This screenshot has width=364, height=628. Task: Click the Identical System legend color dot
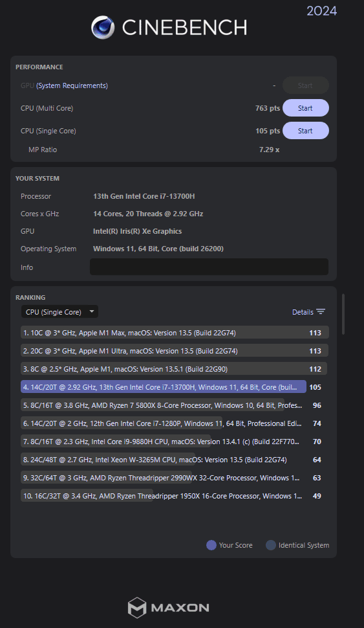[x=271, y=545]
